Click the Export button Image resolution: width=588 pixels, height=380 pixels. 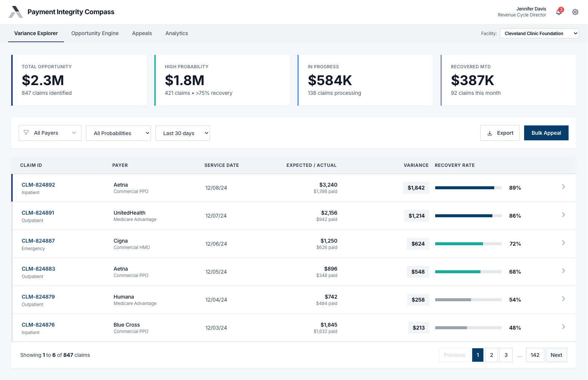tap(500, 133)
